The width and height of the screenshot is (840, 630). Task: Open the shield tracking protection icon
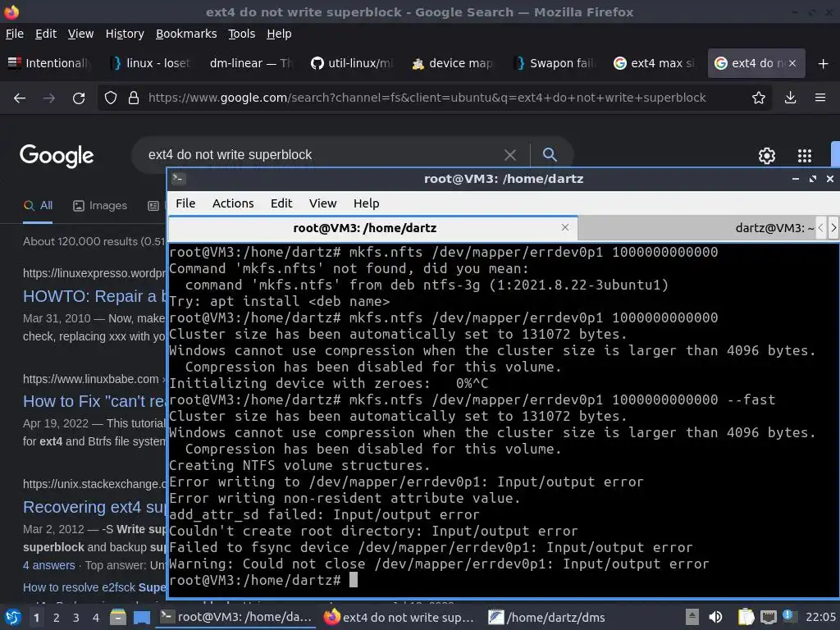pos(111,98)
